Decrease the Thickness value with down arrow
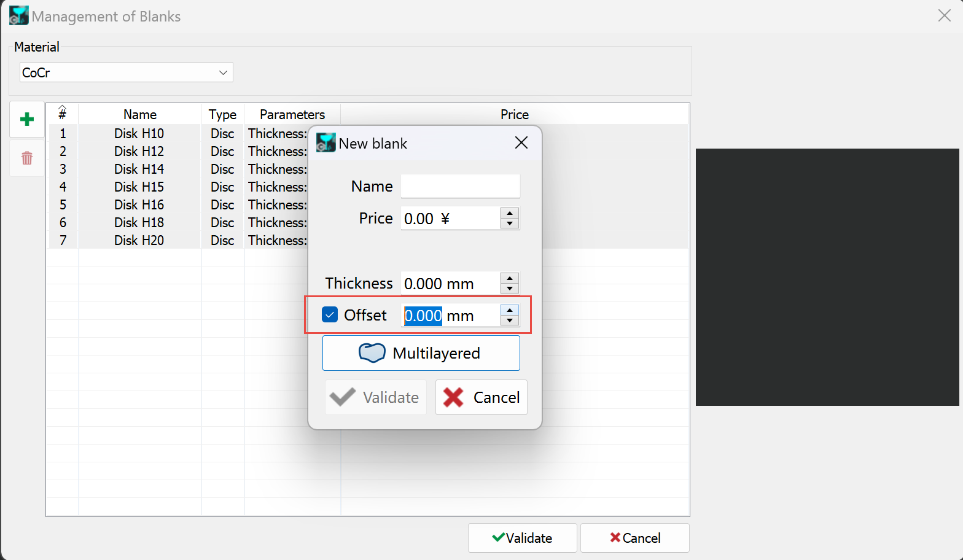This screenshot has width=963, height=560. click(510, 289)
